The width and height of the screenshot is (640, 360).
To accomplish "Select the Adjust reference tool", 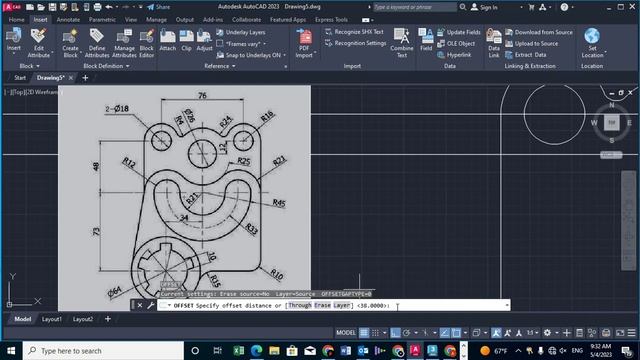I will [x=204, y=40].
